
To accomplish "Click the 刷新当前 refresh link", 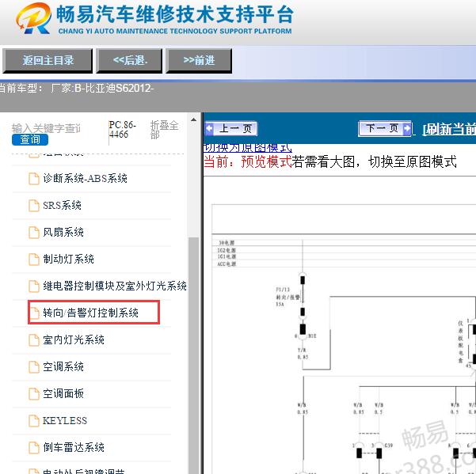I will [x=449, y=130].
